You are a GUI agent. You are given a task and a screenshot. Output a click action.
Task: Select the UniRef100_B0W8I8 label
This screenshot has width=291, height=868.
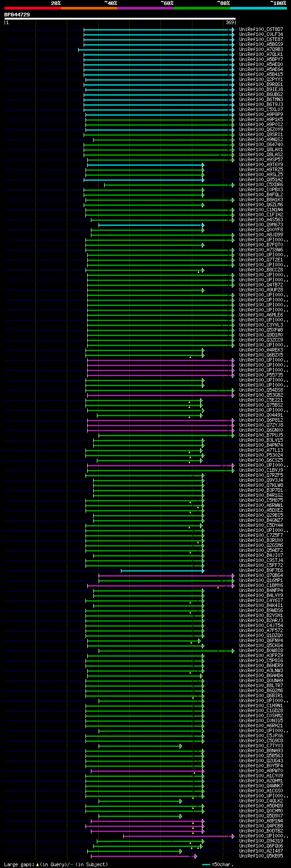[261, 650]
